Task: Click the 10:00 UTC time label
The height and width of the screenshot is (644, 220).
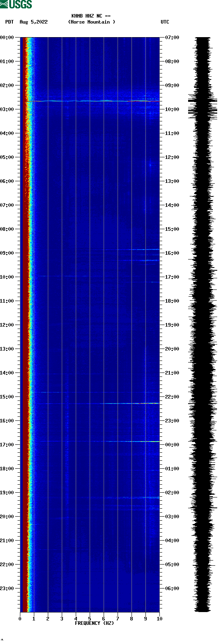Action: 172,109
